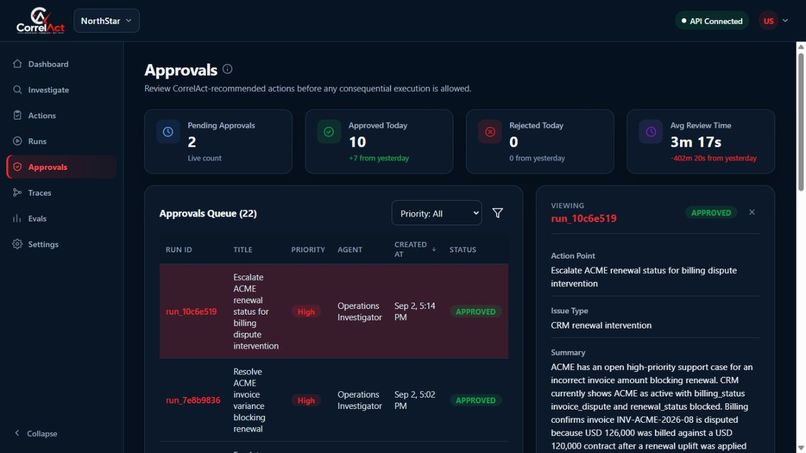Click the scrollbar down arrow

(801, 448)
